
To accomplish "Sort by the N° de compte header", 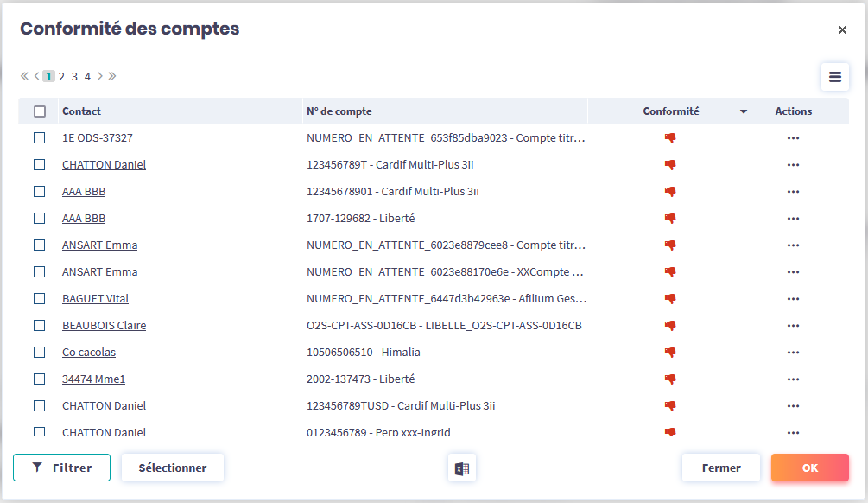I will click(339, 111).
